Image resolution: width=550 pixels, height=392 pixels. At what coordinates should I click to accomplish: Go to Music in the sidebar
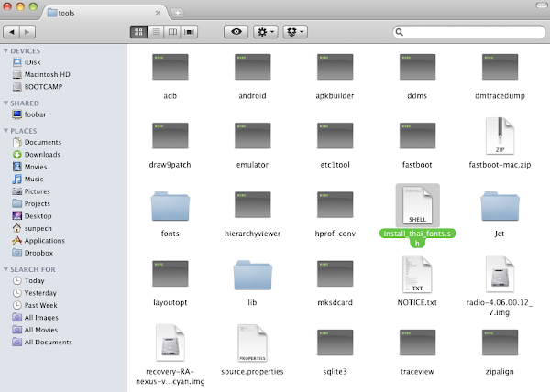click(x=27, y=179)
